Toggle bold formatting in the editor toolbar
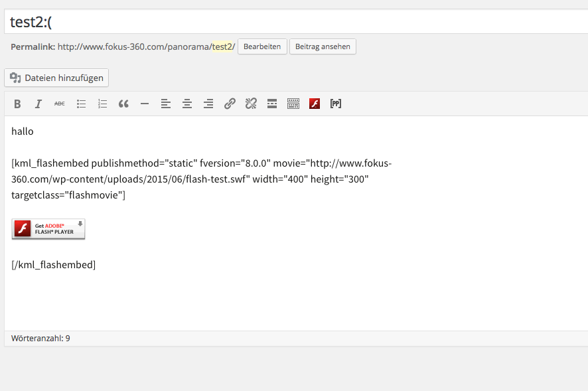Viewport: 588px width, 391px height. click(x=18, y=104)
